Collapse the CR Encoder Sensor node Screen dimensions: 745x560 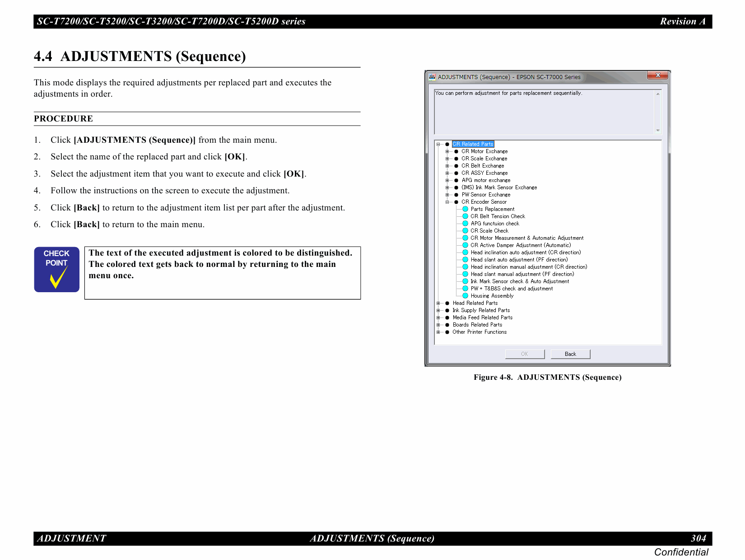click(x=447, y=202)
